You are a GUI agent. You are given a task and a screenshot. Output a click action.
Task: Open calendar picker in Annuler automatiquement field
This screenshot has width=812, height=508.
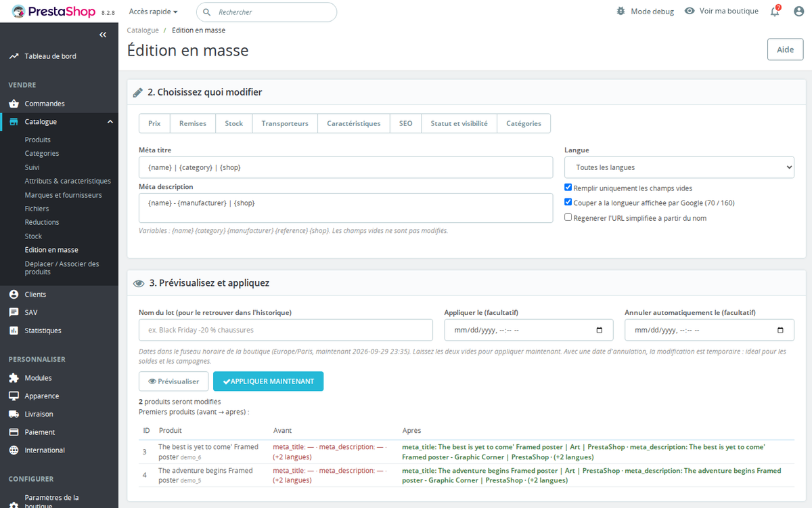780,331
